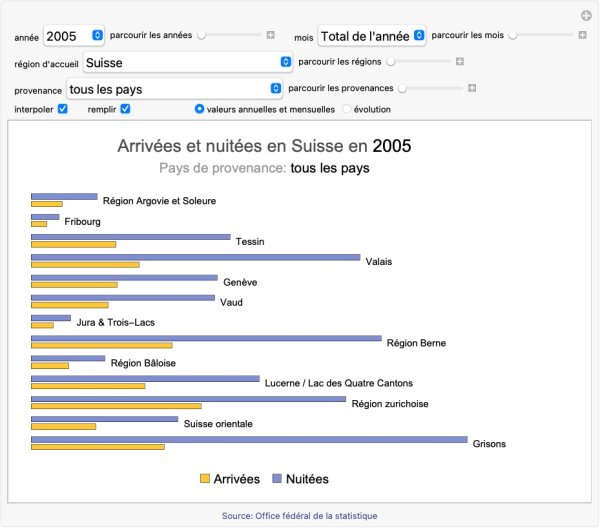600x528 pixels.
Task: Click the parcourir les régions slider handle
Action: pyautogui.click(x=390, y=62)
